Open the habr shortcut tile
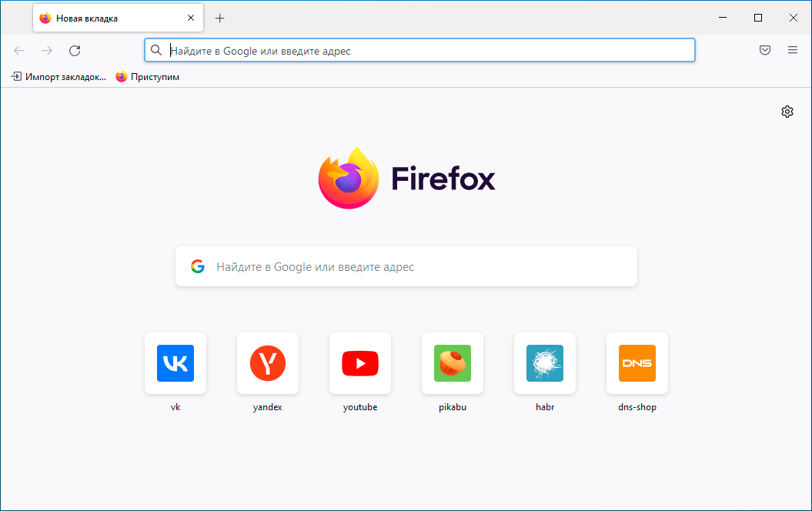The width and height of the screenshot is (812, 511). click(x=545, y=363)
